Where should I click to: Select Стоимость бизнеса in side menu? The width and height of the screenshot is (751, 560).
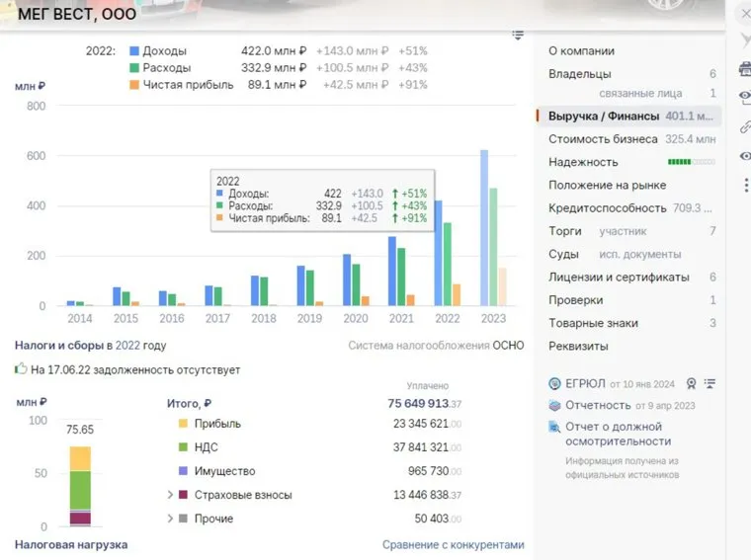coord(603,139)
